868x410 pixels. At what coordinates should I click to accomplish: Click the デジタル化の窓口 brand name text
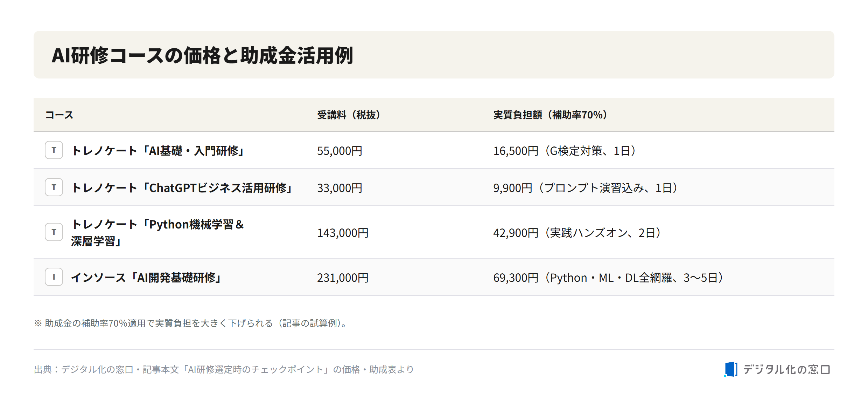pos(787,369)
